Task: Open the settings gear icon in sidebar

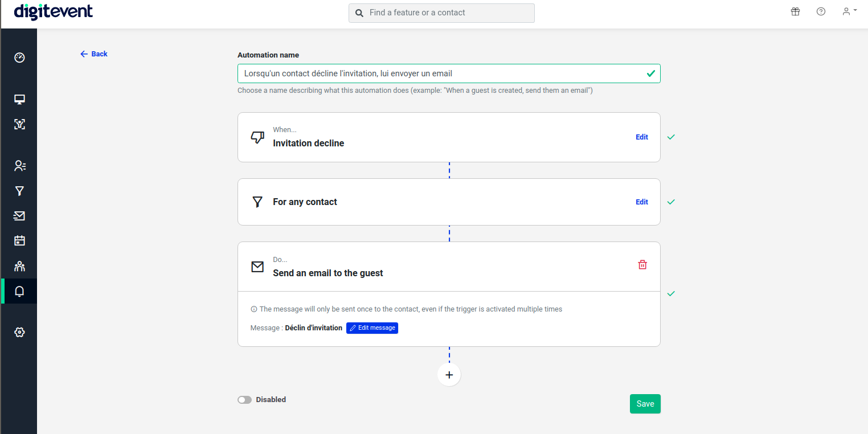Action: click(19, 332)
